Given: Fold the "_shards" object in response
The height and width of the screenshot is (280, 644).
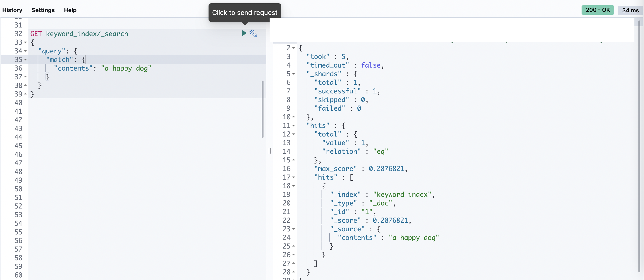Looking at the screenshot, I should (294, 74).
